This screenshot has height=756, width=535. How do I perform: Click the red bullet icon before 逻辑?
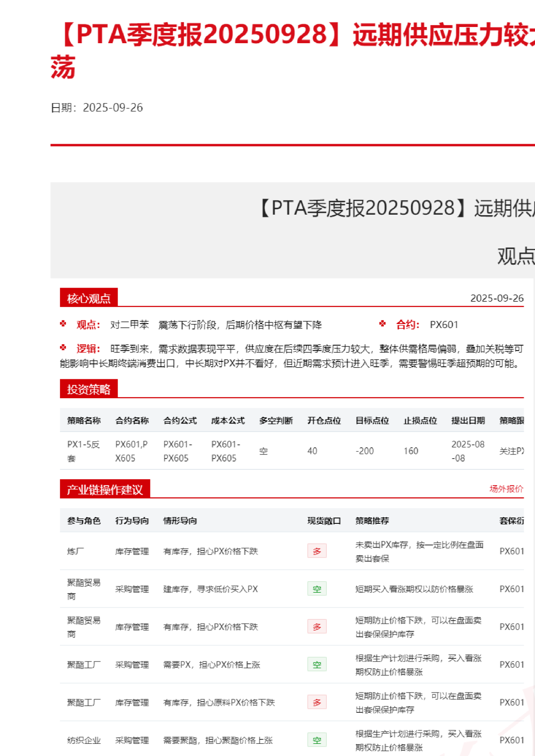63,347
